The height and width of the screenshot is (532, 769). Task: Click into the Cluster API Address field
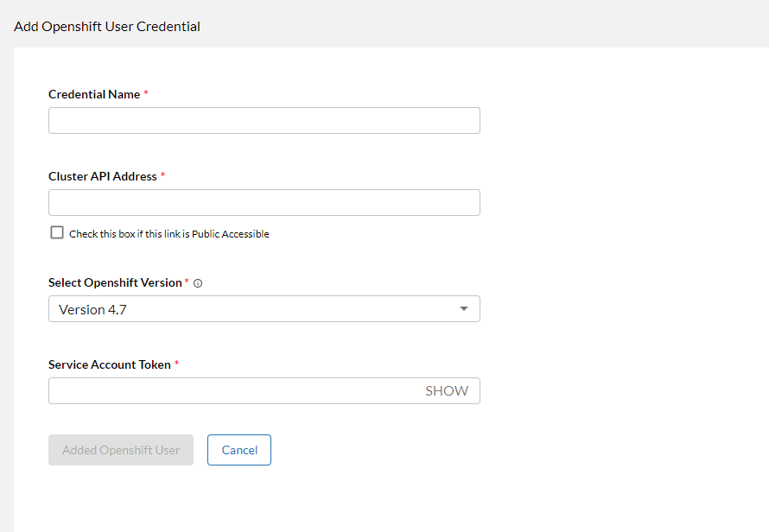264,203
